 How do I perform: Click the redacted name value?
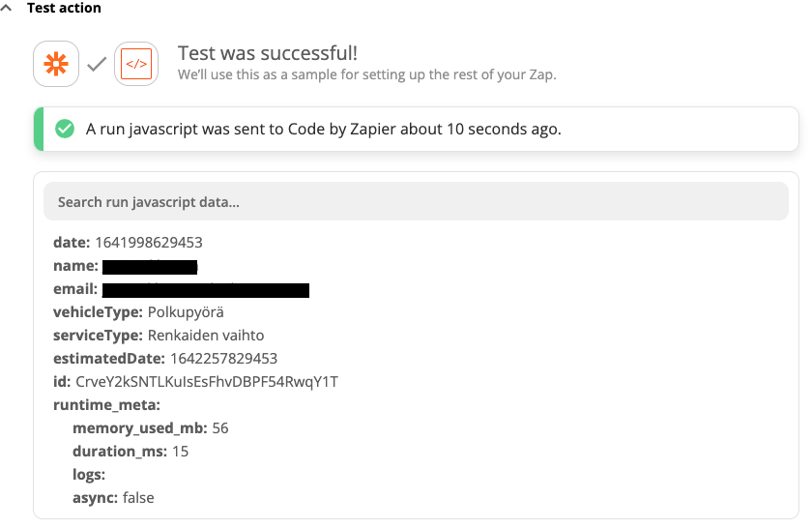click(150, 267)
